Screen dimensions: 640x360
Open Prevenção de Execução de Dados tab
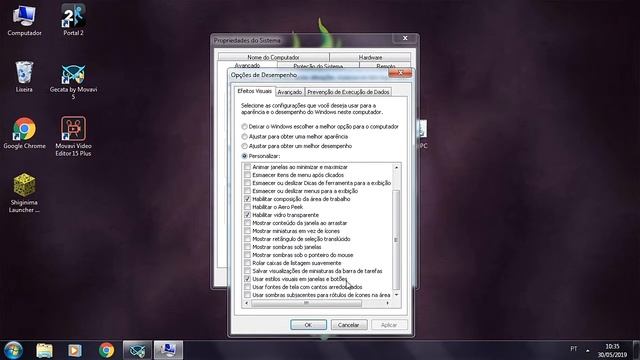(x=348, y=92)
